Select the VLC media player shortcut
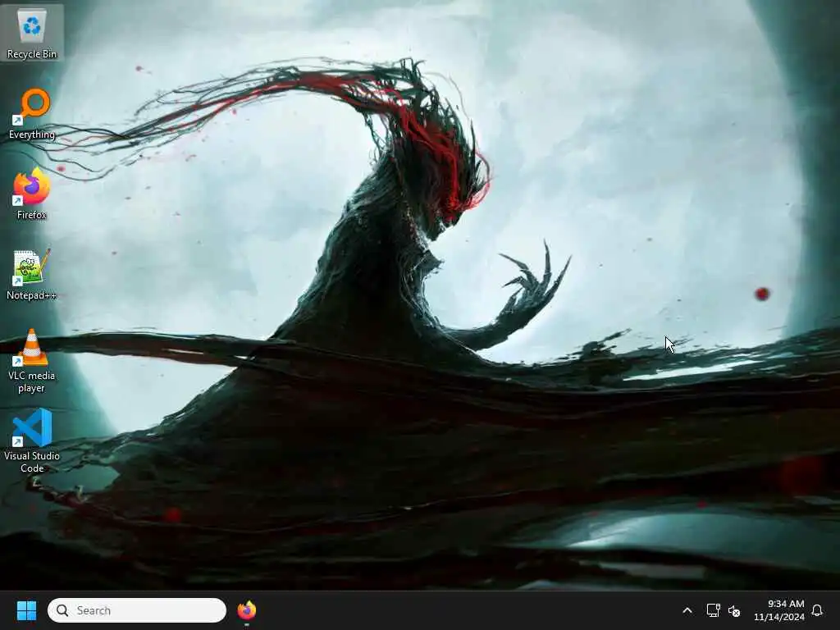 32,361
